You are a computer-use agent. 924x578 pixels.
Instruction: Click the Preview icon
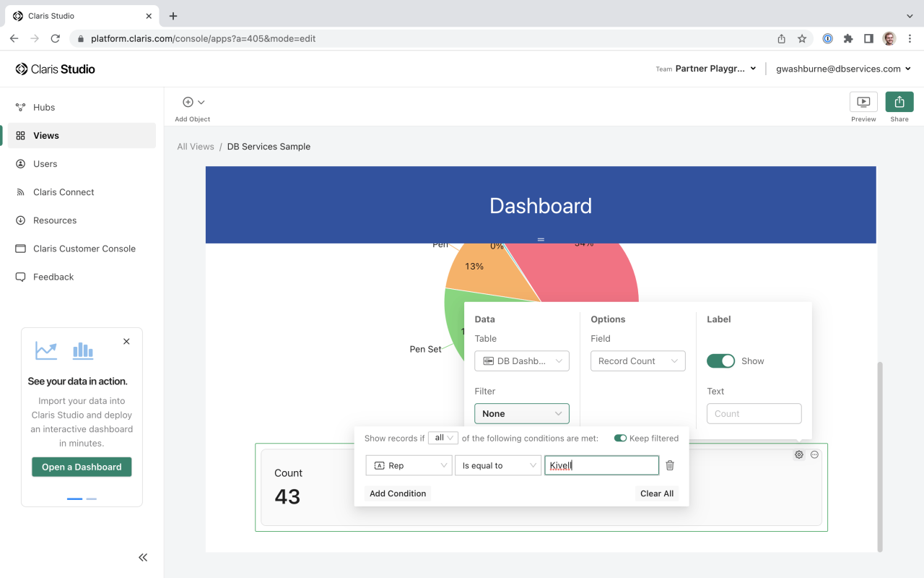tap(863, 102)
